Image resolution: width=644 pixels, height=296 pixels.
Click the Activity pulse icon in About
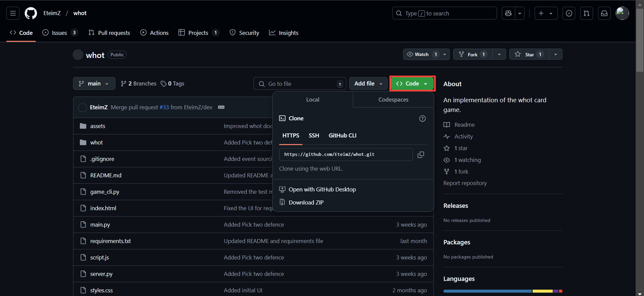447,136
